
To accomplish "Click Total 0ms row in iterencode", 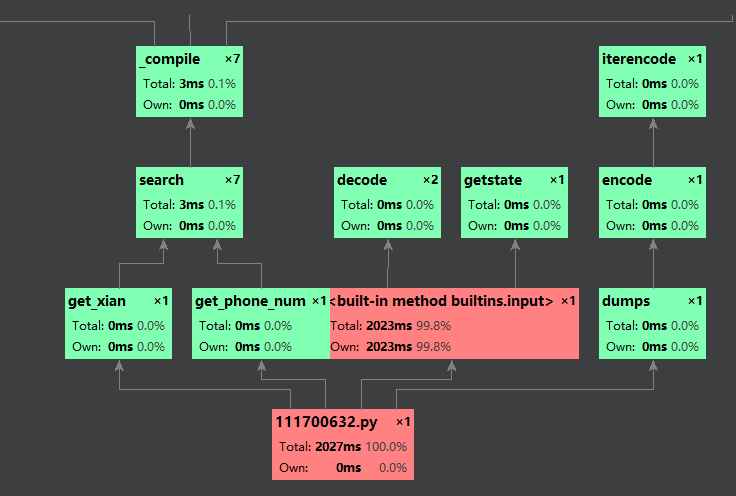I will 652,84.
